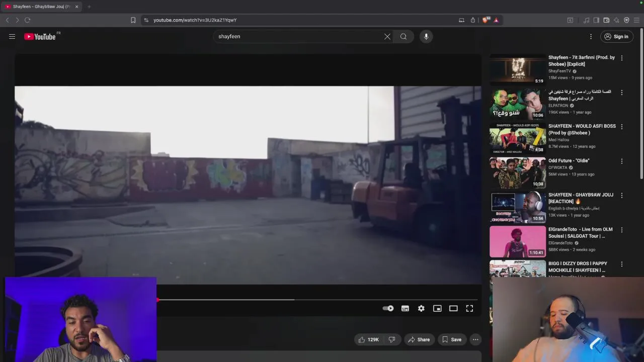
Task: Open the Brave Wallet icon
Action: (x=606, y=20)
